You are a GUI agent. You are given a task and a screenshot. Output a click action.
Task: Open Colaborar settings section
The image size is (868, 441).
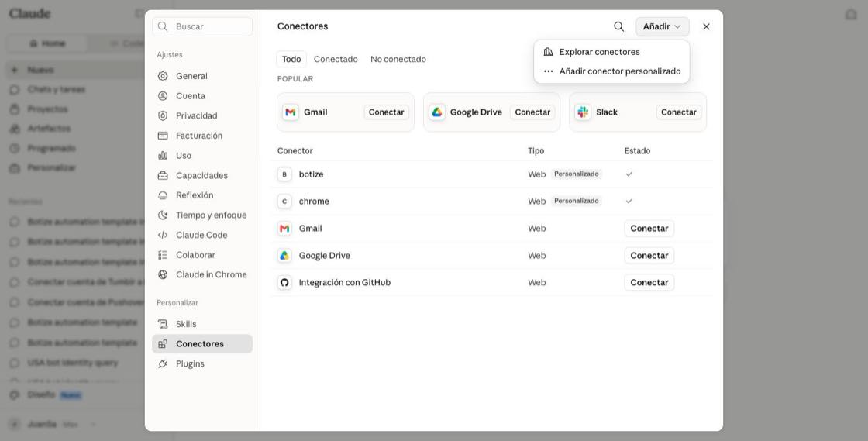(x=202, y=255)
